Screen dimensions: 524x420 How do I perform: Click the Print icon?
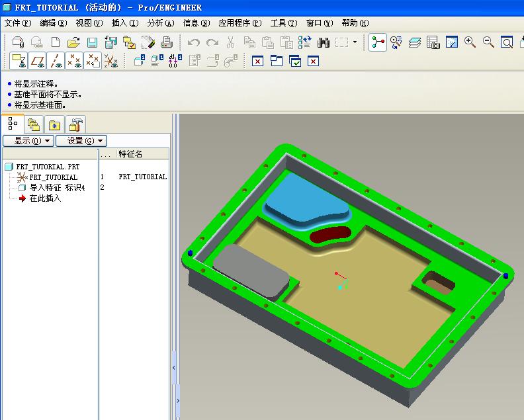click(167, 42)
